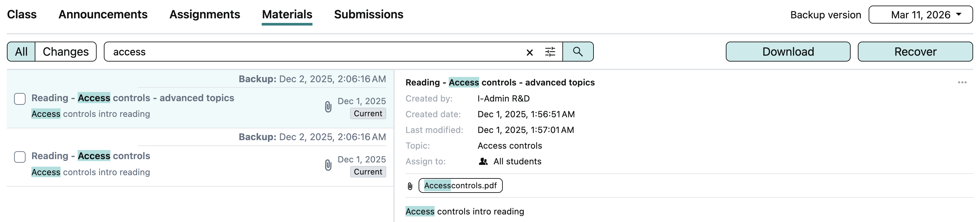The width and height of the screenshot is (980, 222).
Task: Open search filter options icon
Action: (x=550, y=52)
